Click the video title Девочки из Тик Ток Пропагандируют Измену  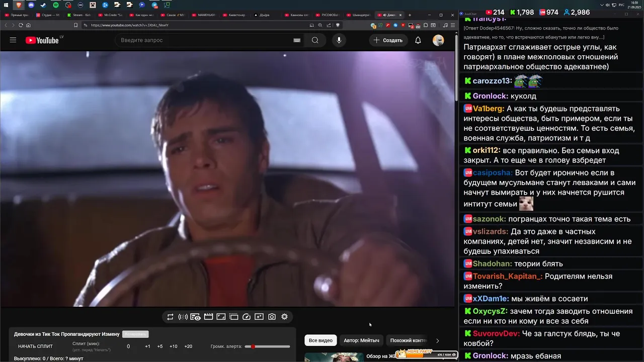coord(66,334)
